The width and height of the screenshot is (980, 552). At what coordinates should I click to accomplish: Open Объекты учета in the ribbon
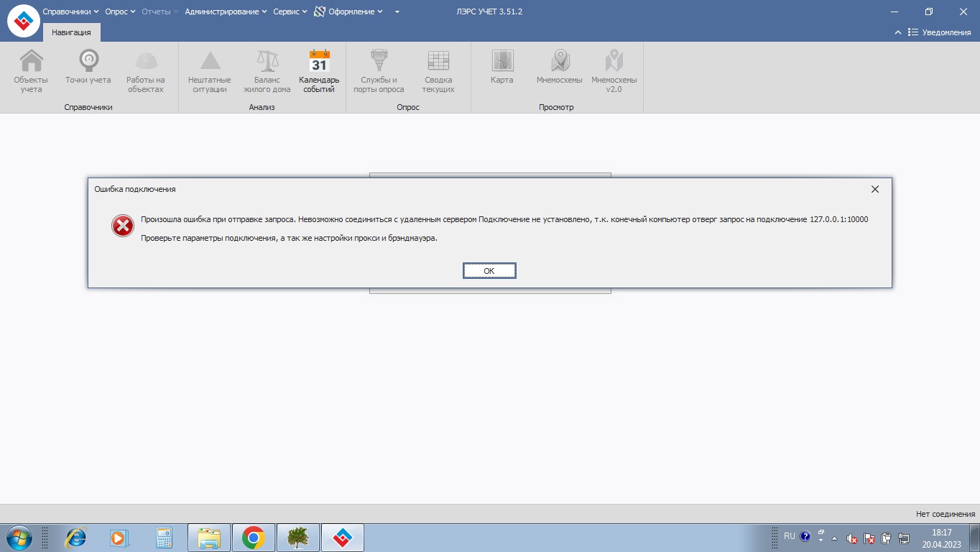click(31, 71)
